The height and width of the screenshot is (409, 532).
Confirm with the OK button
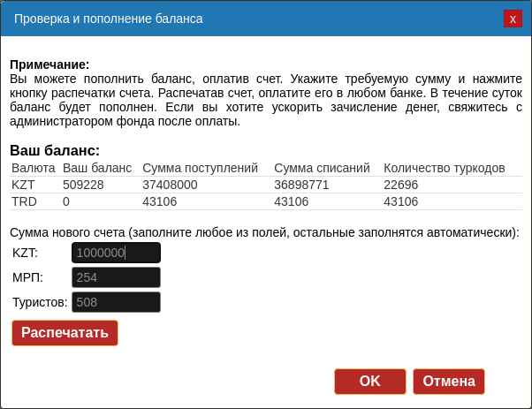coord(369,382)
